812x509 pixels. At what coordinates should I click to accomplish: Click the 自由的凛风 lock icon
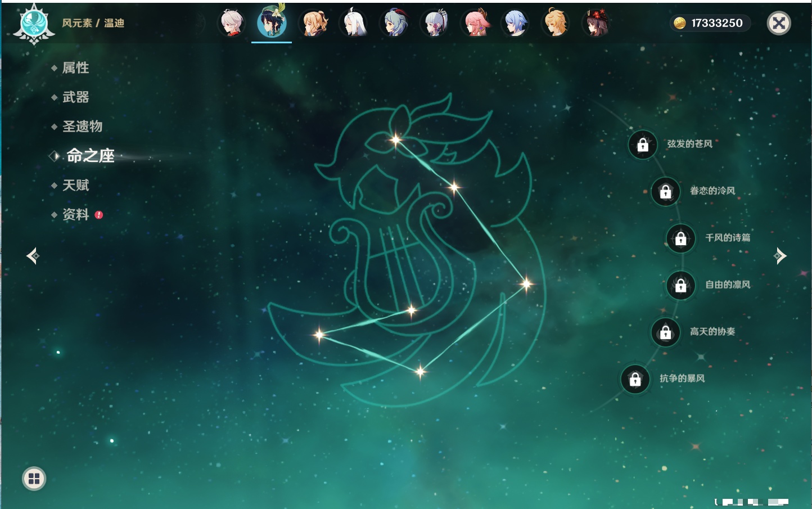[680, 286]
